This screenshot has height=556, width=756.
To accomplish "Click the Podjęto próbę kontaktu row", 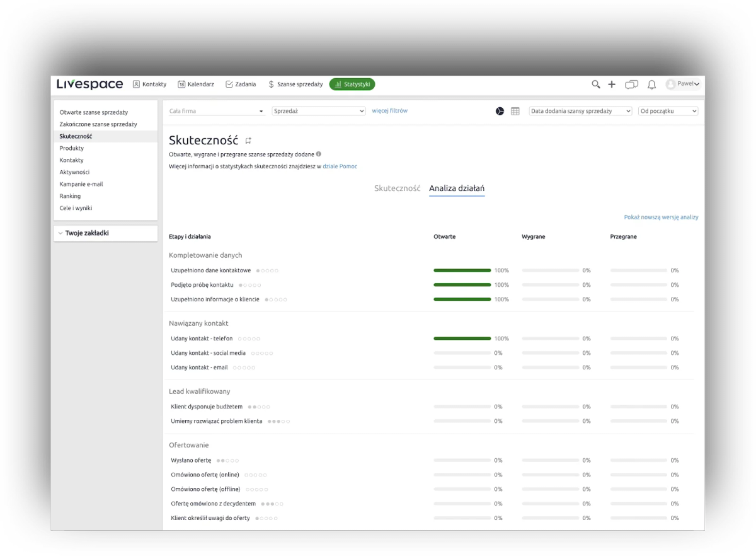I will [432, 285].
